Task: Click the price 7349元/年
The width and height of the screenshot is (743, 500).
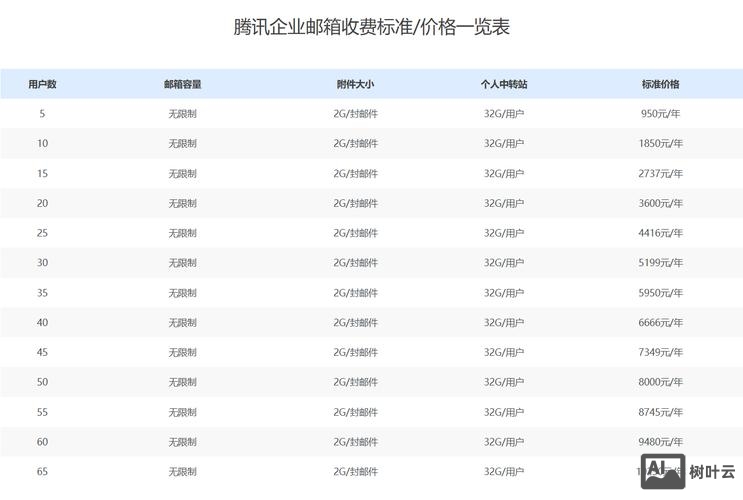Action: 661,353
